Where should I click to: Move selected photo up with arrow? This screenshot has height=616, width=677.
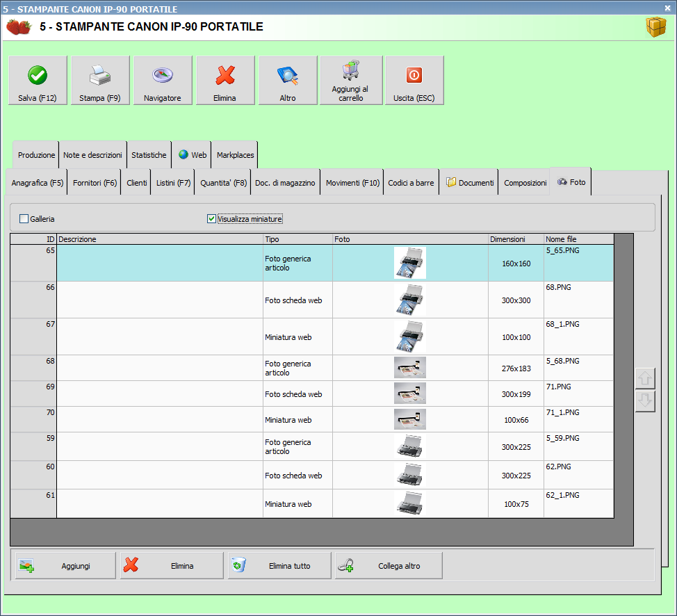point(645,379)
